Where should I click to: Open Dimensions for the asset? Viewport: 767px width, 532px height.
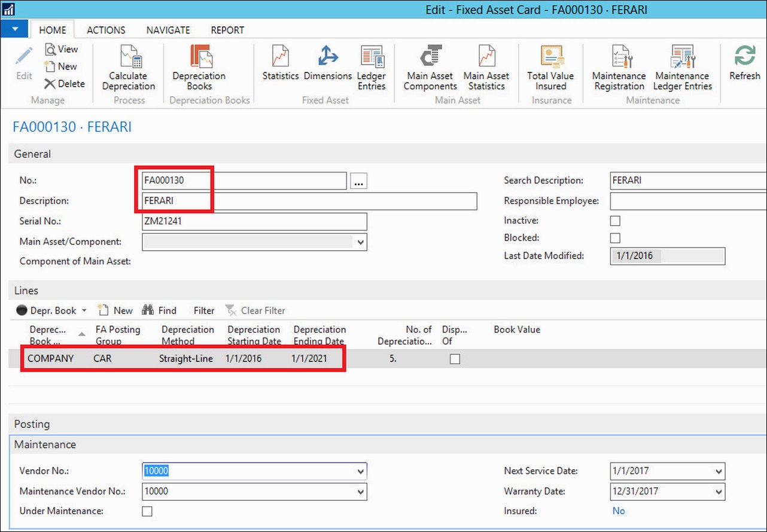[x=328, y=63]
